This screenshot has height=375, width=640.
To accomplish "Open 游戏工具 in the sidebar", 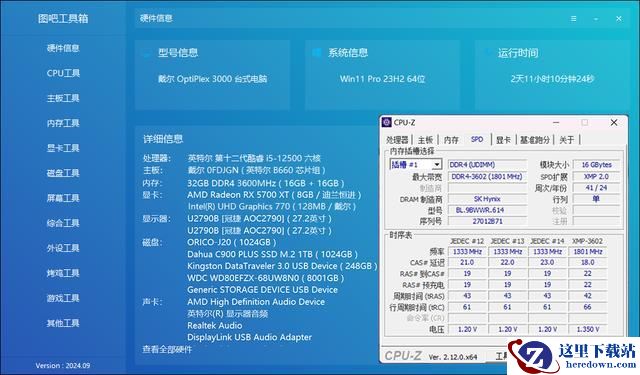I will 63,298.
